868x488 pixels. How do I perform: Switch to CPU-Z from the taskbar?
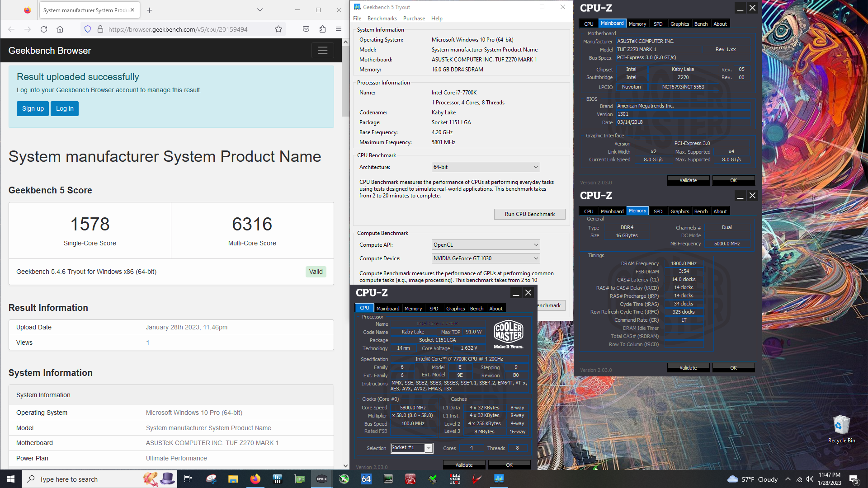tap(322, 479)
